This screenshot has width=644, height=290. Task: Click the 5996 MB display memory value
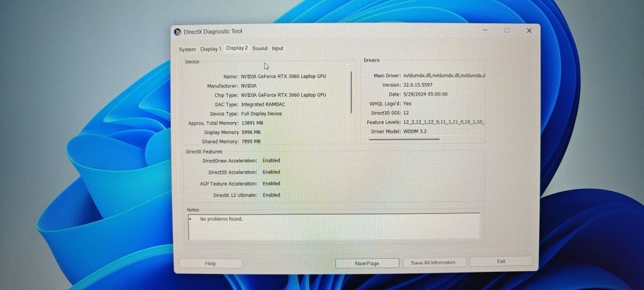pos(251,132)
